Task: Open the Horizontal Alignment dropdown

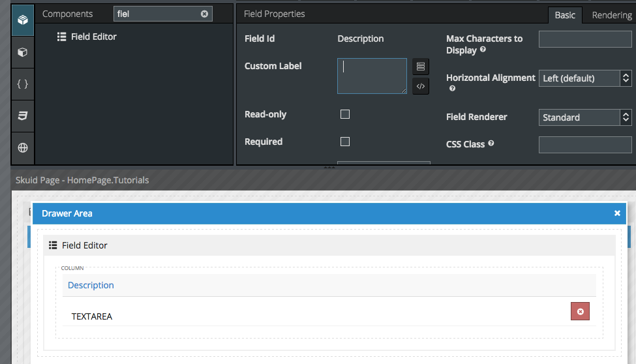Action: [584, 78]
